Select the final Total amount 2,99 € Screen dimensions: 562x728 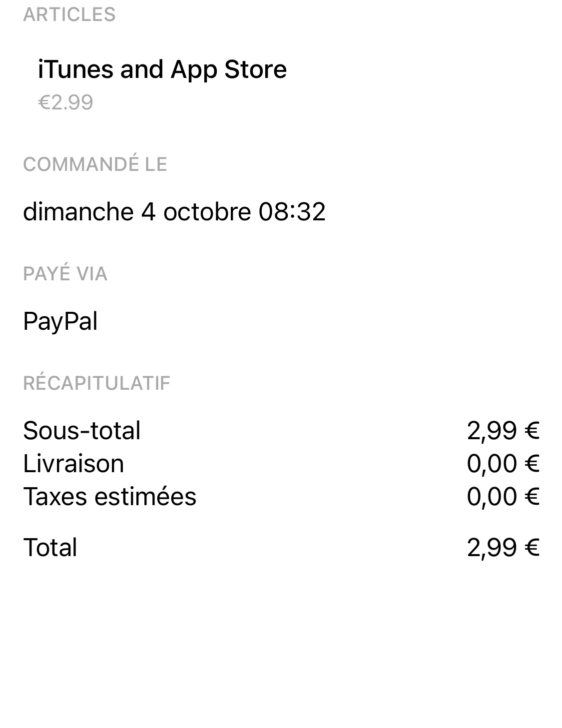pos(503,547)
